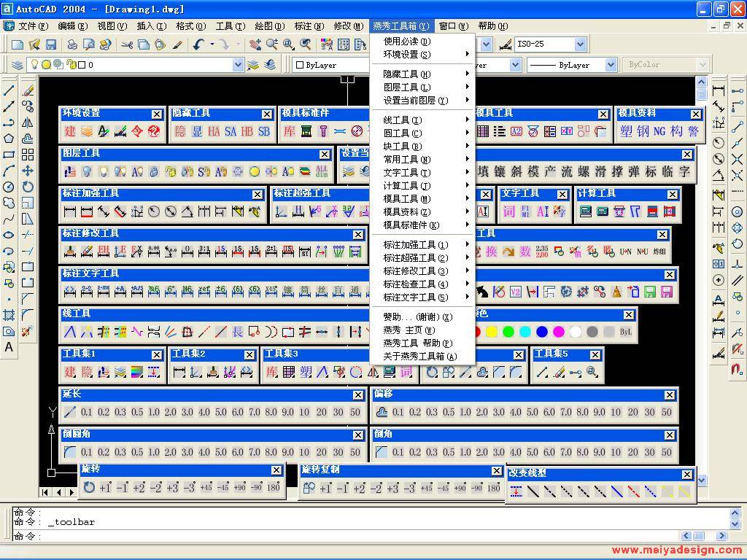Open the 文件 menu
Image resolution: width=747 pixels, height=560 pixels.
pyautogui.click(x=34, y=26)
